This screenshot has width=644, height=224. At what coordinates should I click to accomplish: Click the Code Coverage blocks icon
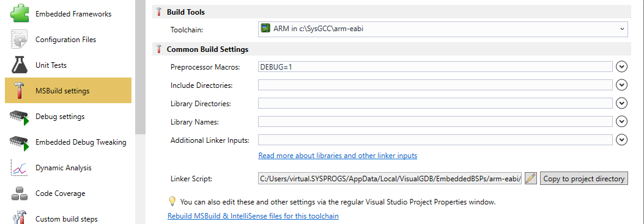click(19, 193)
